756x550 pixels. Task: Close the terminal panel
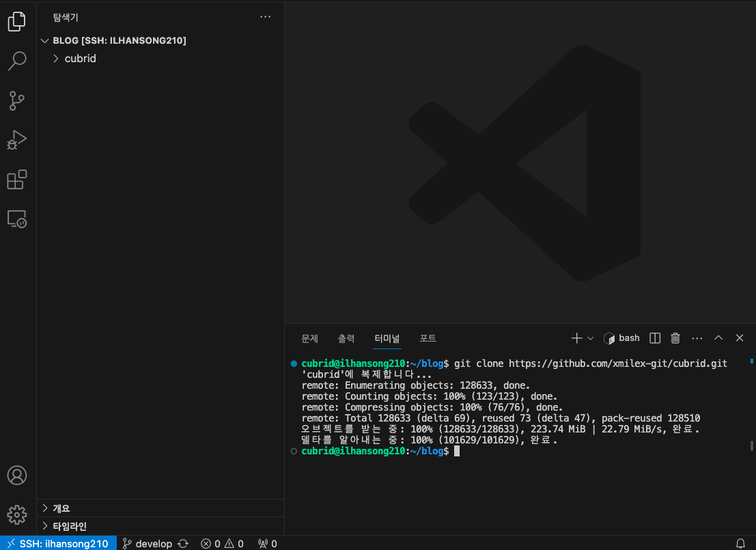740,338
